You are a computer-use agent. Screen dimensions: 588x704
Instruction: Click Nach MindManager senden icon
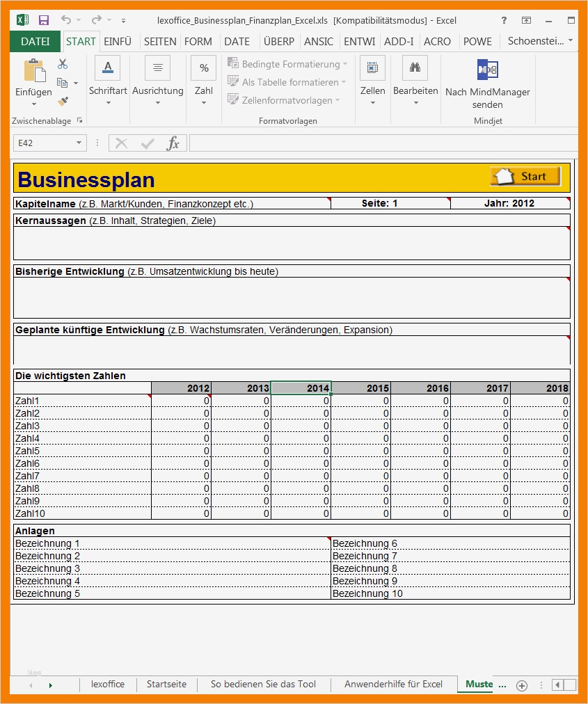(487, 70)
